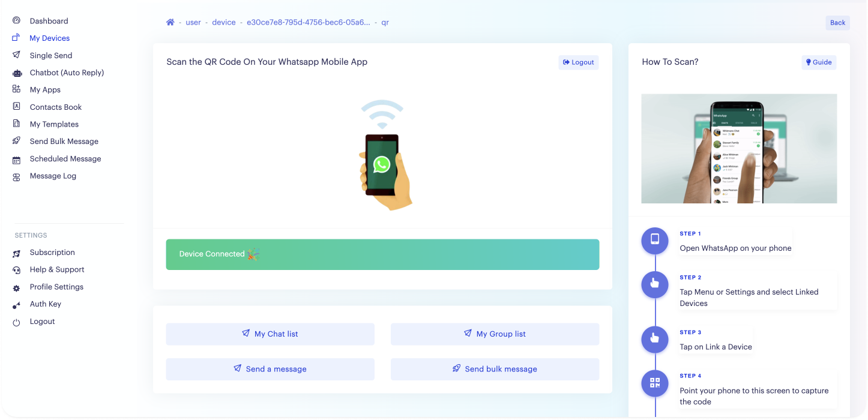The image size is (868, 420).
Task: Open Dashboard from the sidebar
Action: tap(49, 21)
